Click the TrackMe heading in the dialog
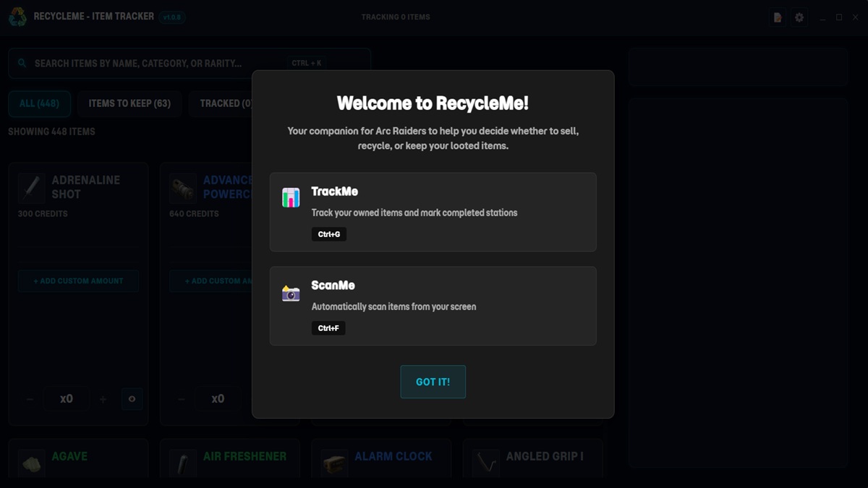Image resolution: width=868 pixels, height=488 pixels. (x=334, y=192)
